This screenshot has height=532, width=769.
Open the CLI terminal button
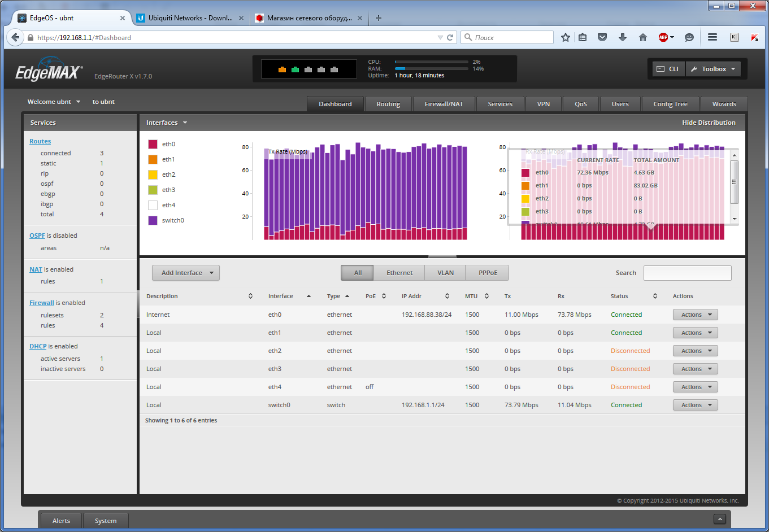click(668, 69)
